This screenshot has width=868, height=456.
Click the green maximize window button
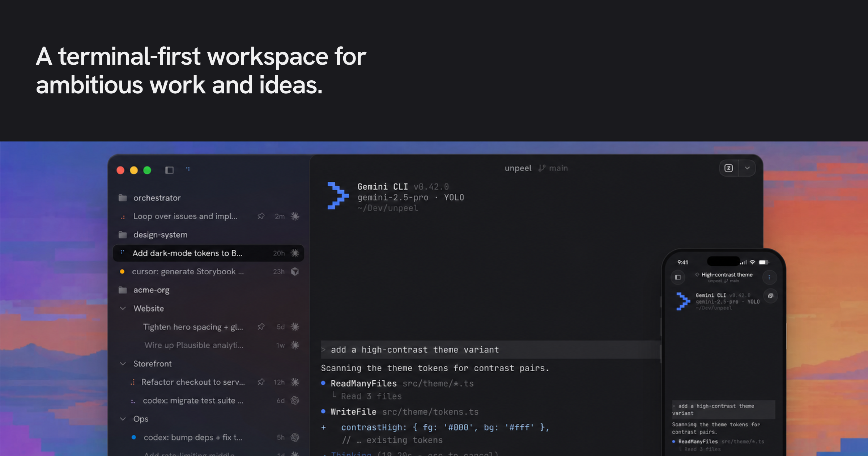147,170
